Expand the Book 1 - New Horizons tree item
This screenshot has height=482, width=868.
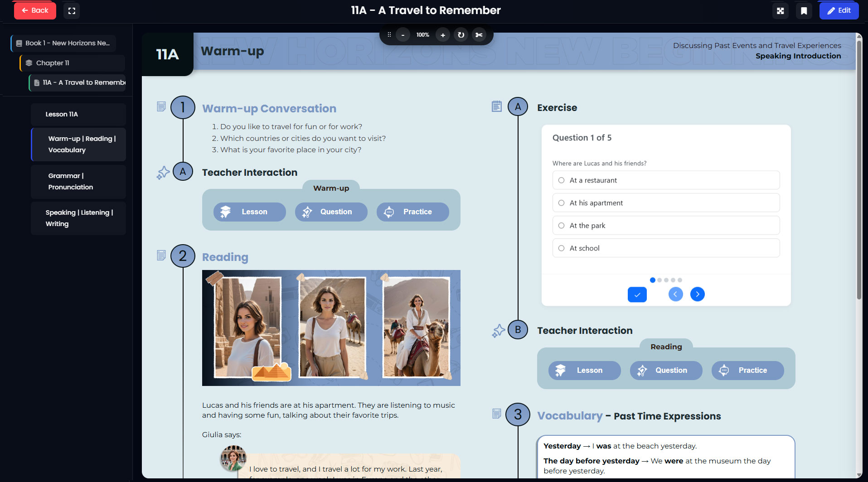click(x=63, y=43)
